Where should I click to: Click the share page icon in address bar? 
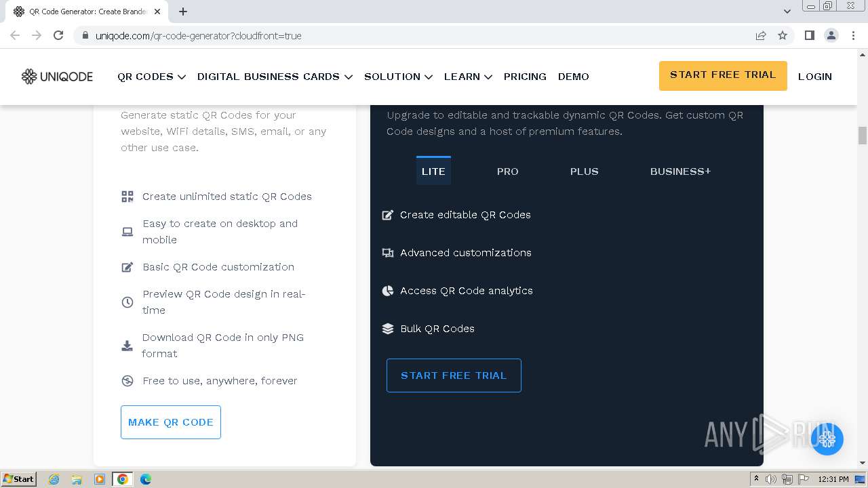[761, 35]
